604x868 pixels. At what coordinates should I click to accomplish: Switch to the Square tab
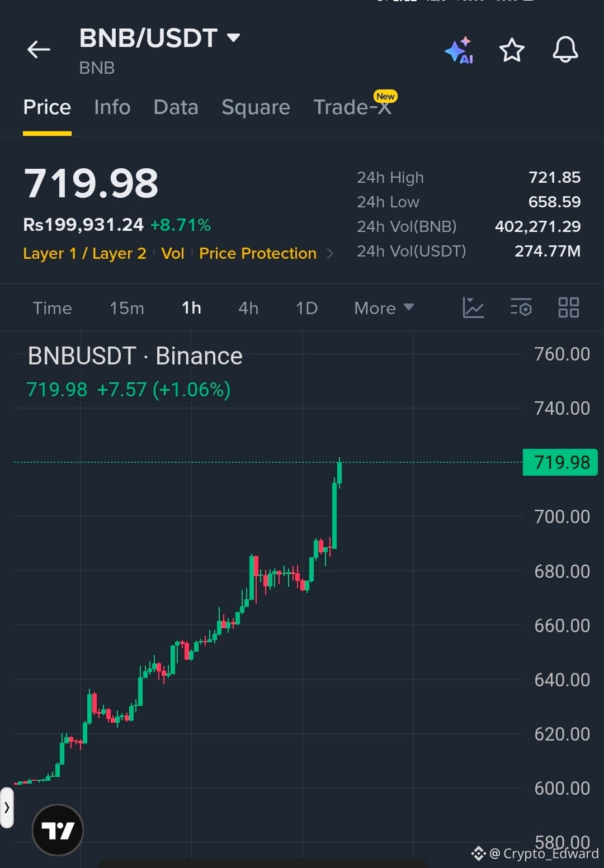[256, 107]
